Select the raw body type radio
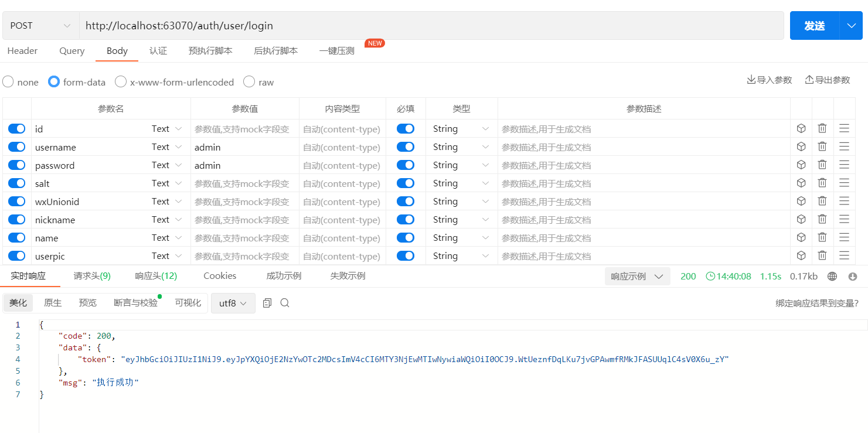868x433 pixels. 249,81
